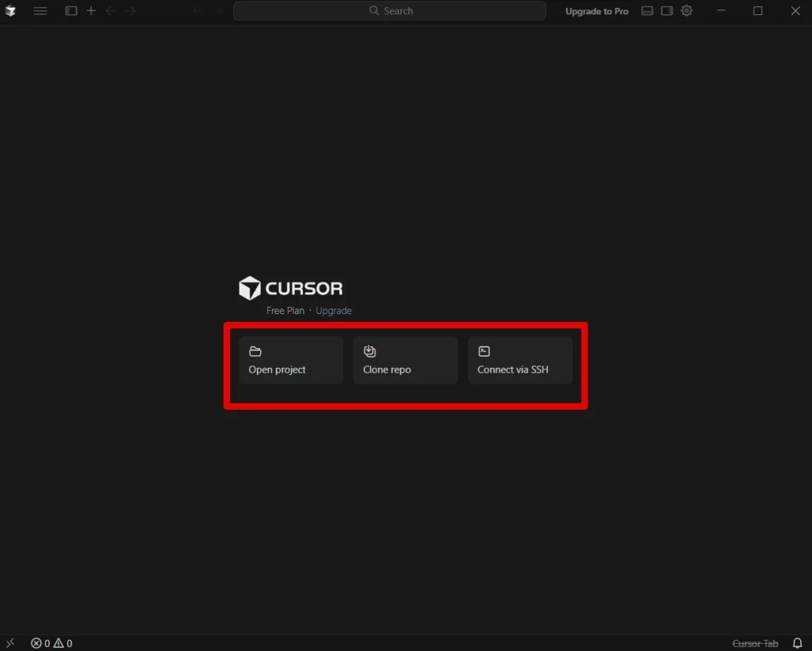
Task: Click the magnifier icon in search bar
Action: (374, 11)
